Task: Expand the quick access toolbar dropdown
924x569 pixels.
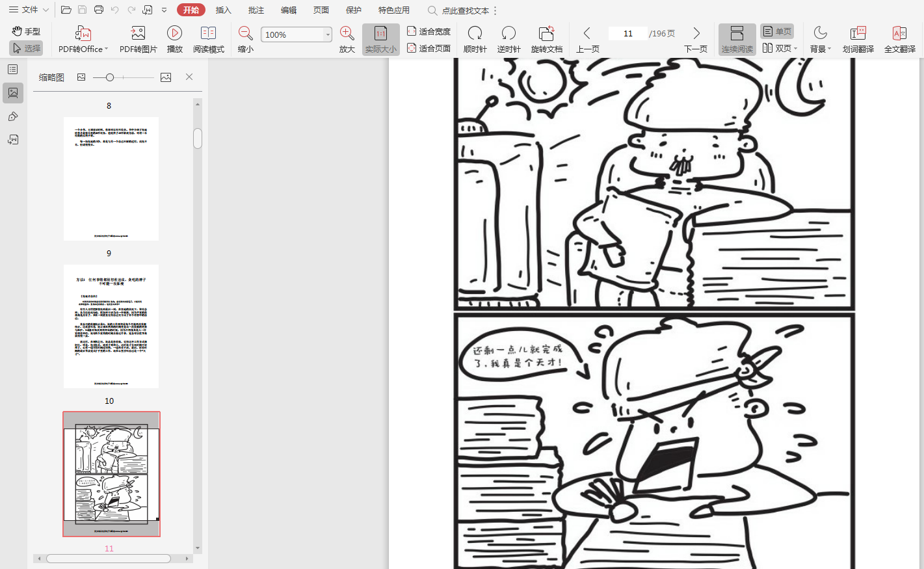Action: [164, 10]
